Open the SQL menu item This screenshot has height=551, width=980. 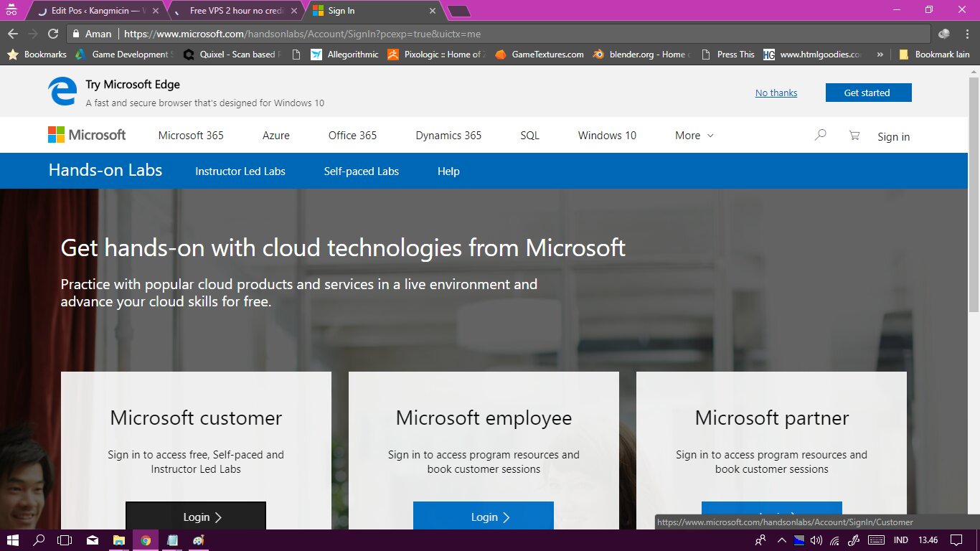[x=529, y=135]
